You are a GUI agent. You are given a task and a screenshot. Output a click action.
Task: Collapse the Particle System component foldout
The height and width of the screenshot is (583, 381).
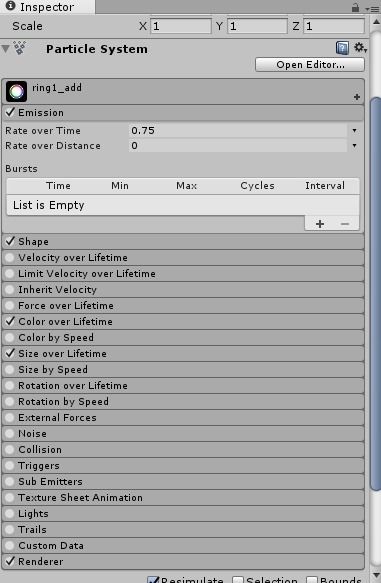[x=6, y=49]
